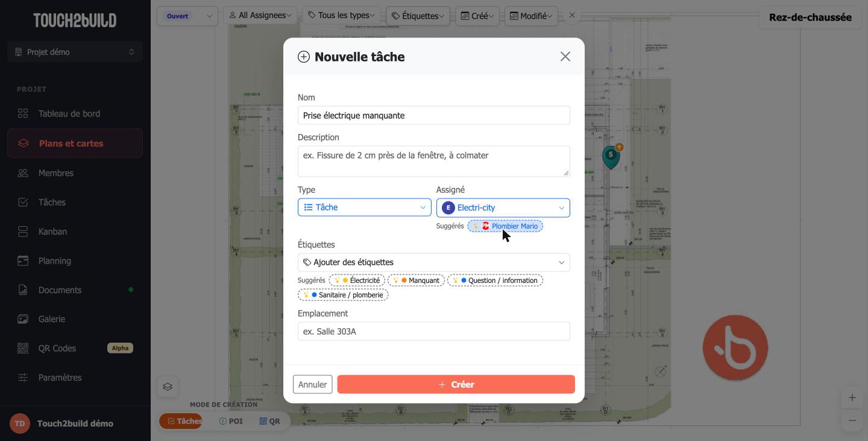Add the suggested Manquant label
The height and width of the screenshot is (441, 868).
[416, 281]
